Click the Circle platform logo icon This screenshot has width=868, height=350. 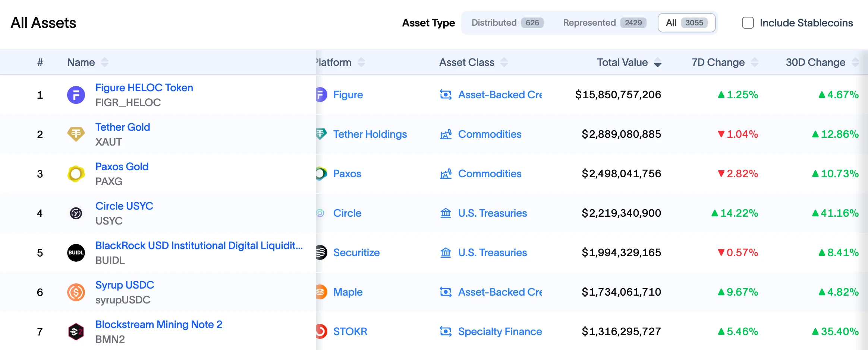coord(320,213)
